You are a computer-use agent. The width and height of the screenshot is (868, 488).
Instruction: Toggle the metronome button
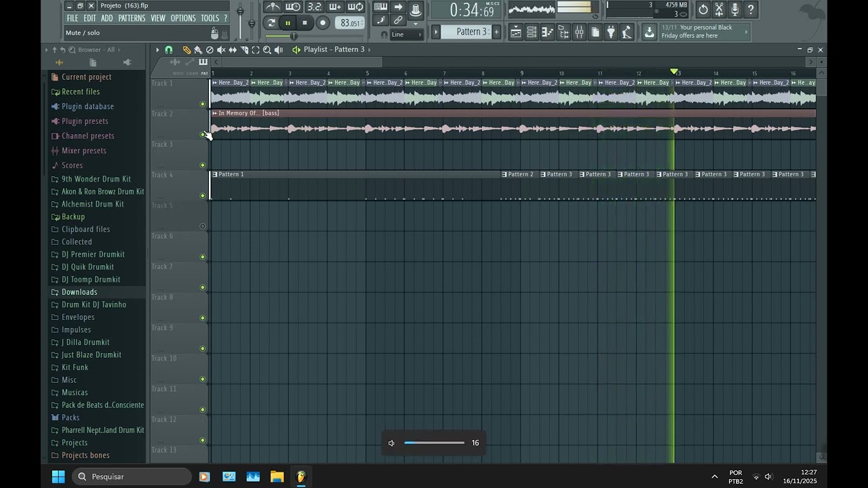tap(273, 7)
